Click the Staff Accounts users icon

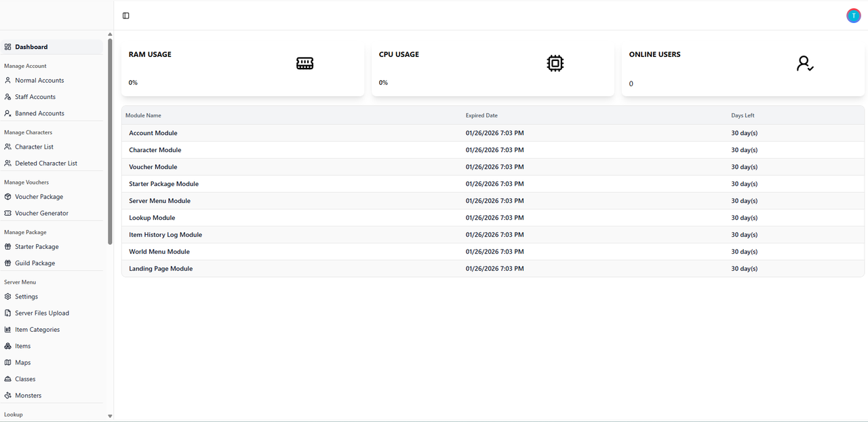point(7,97)
